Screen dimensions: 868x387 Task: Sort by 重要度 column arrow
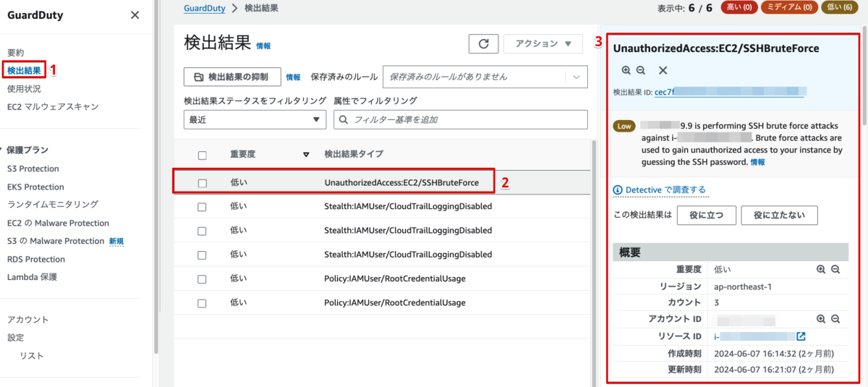306,154
